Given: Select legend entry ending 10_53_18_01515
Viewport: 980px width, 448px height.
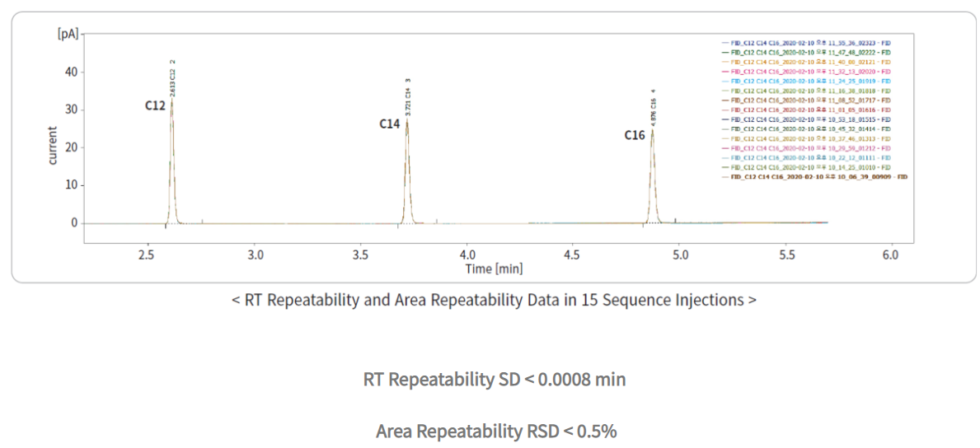Looking at the screenshot, I should (809, 119).
